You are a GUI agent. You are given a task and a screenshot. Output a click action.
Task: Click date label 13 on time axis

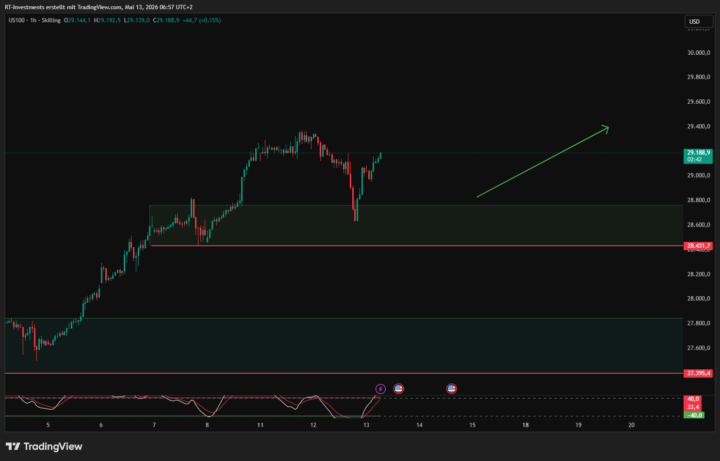click(x=366, y=425)
